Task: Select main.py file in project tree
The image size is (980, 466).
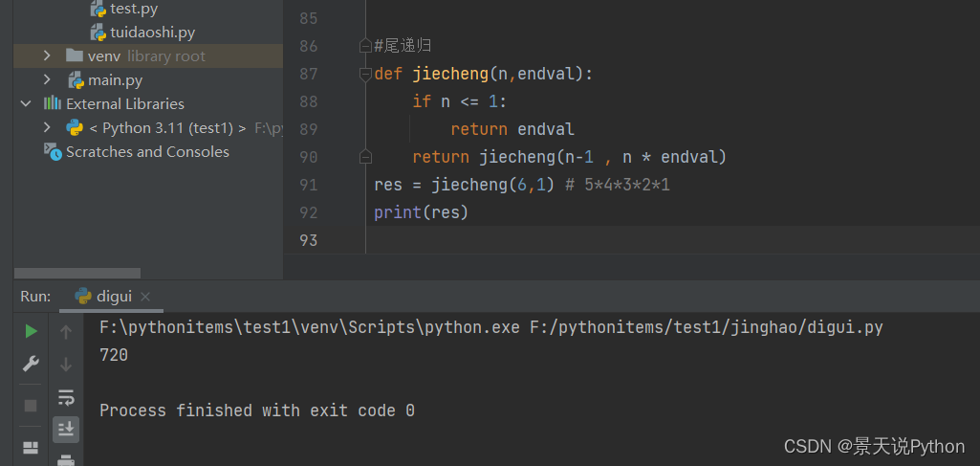Action: [115, 80]
